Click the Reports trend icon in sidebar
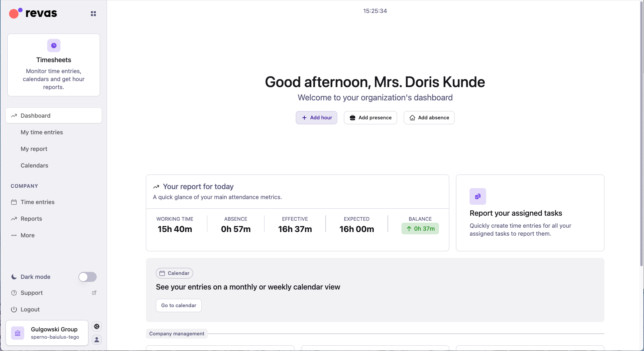 tap(14, 218)
